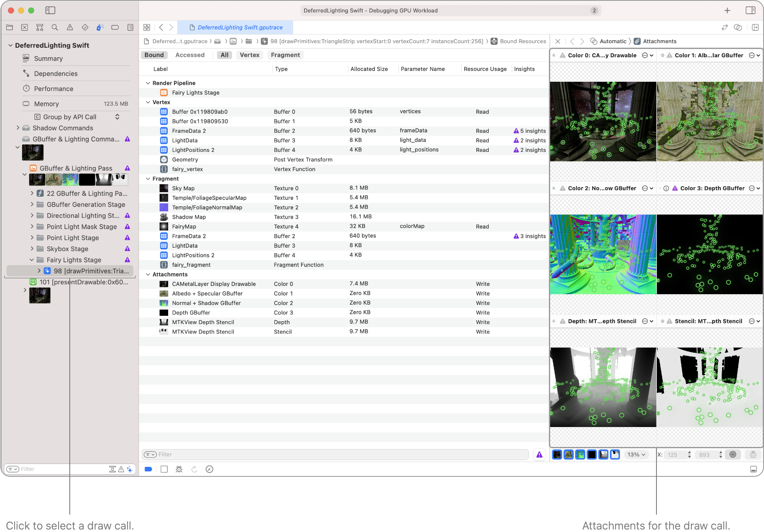The height and width of the screenshot is (532, 764).
Task: Open the shader debugger bug icon
Action: pyautogui.click(x=179, y=469)
